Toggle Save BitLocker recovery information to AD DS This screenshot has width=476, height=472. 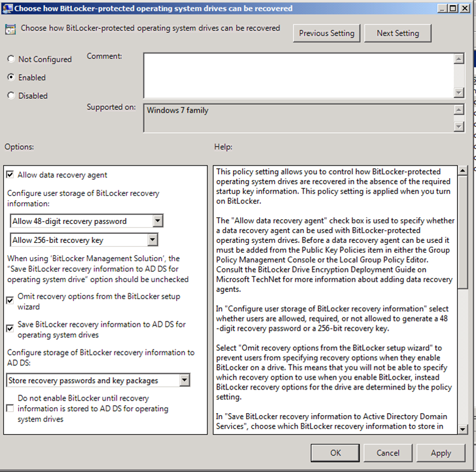10,329
